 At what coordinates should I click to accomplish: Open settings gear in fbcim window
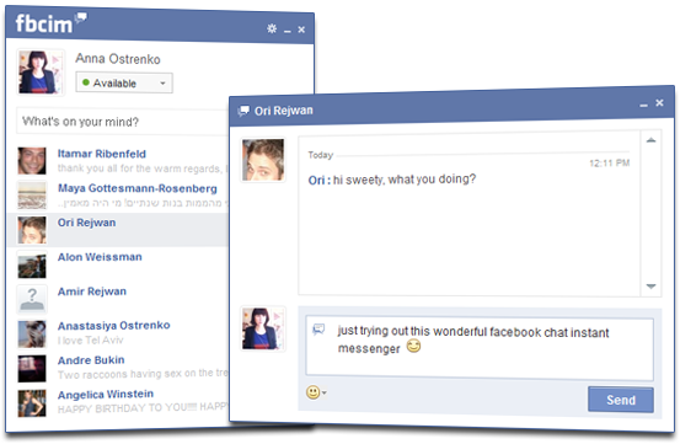point(271,29)
